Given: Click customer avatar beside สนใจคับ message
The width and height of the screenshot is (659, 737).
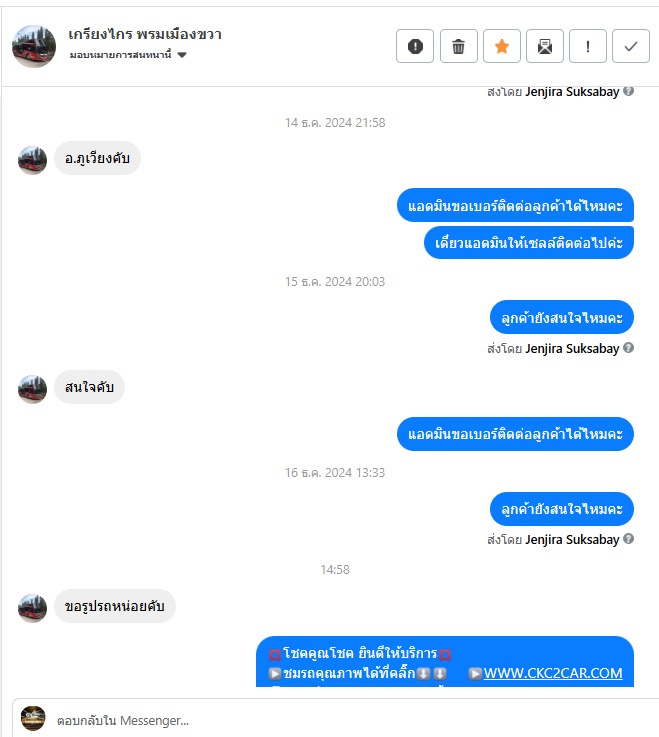Looking at the screenshot, I should [x=32, y=389].
